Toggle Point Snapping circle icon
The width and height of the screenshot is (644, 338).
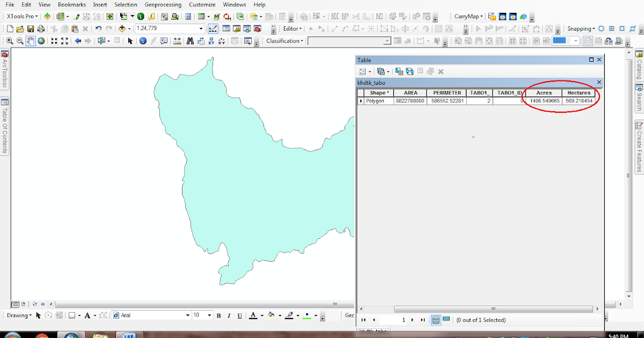point(601,28)
